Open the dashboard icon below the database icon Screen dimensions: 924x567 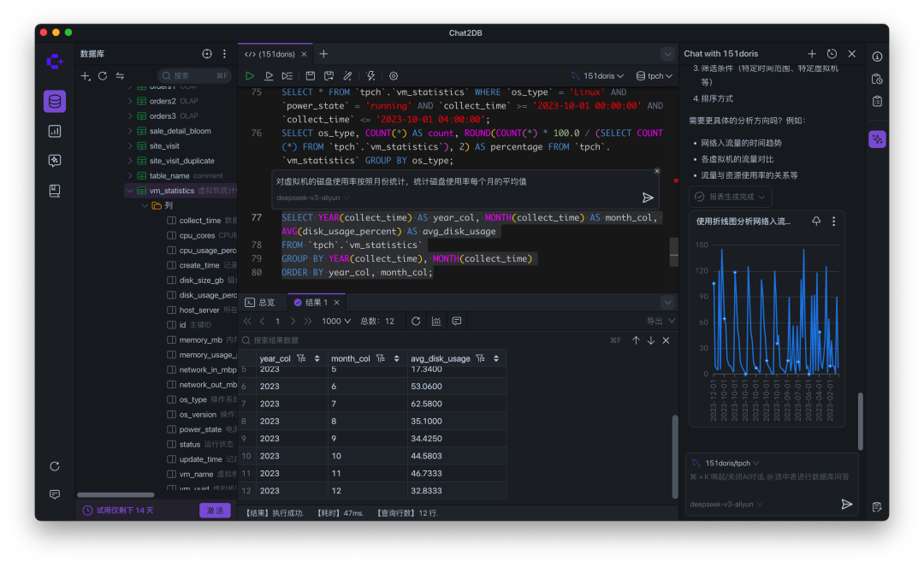point(54,131)
